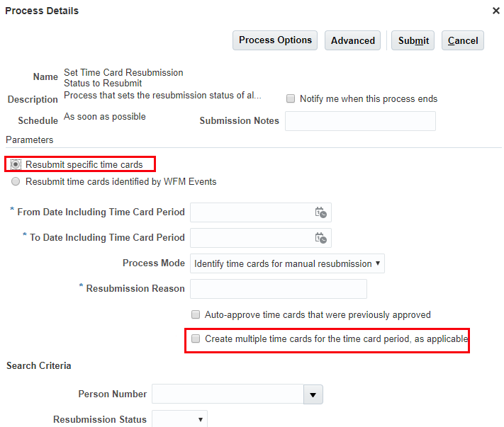This screenshot has width=504, height=427.
Task: Open the From Date calendar picker icon
Action: coord(320,212)
